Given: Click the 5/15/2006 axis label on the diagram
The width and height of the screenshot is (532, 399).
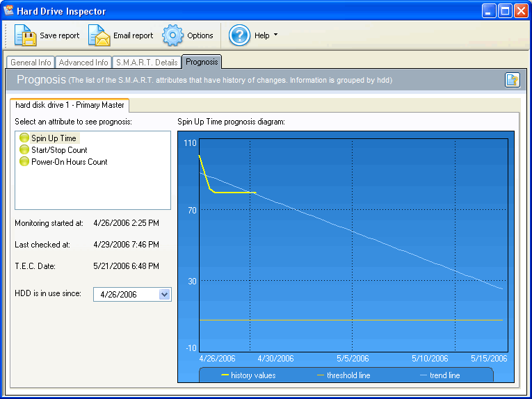Looking at the screenshot, I should point(489,359).
